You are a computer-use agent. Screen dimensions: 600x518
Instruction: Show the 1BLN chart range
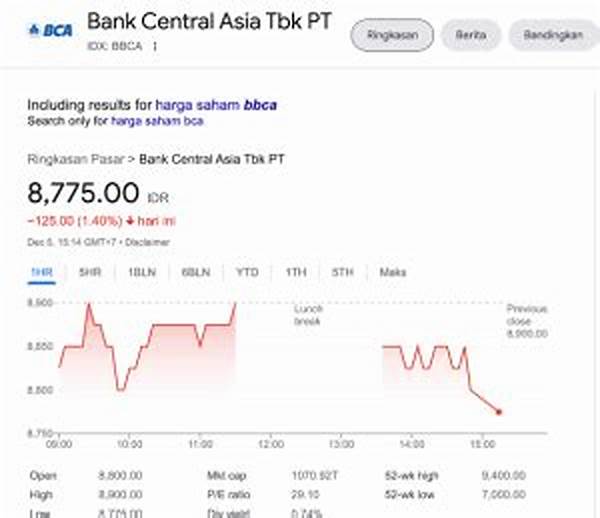139,272
